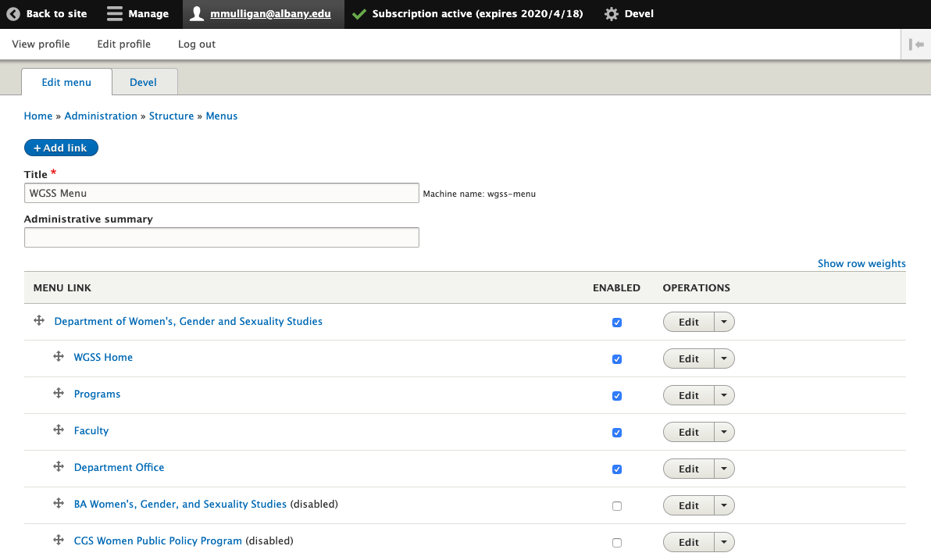The image size is (931, 560).
Task: Uncheck the Enabled box for Department Office
Action: click(x=617, y=469)
